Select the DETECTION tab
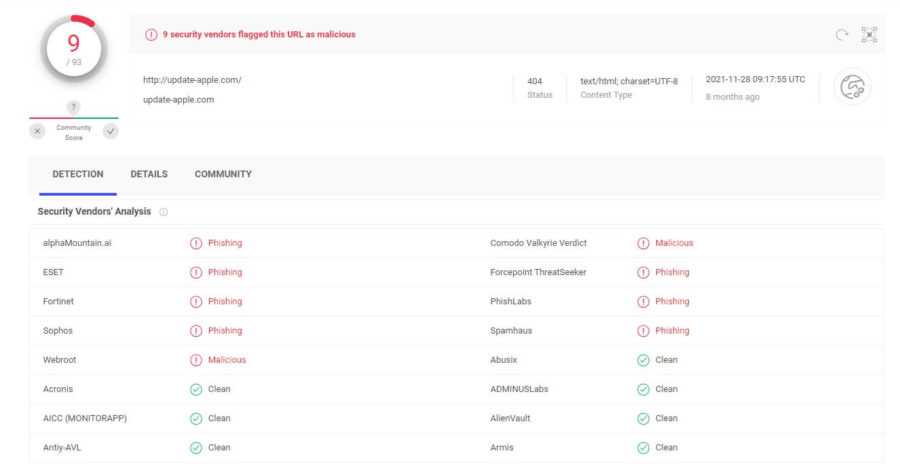 (77, 174)
